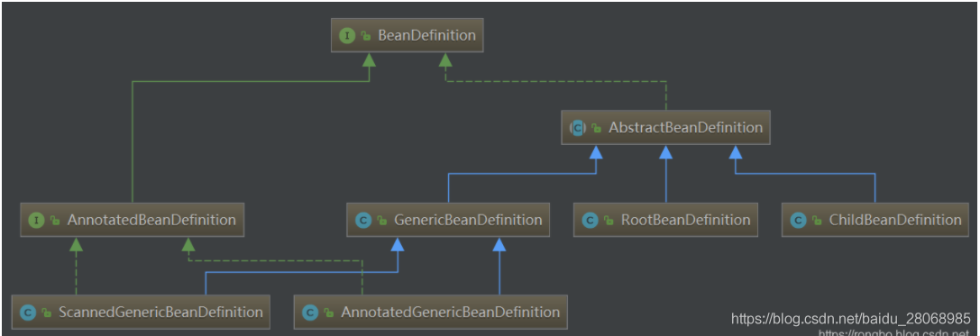Screen dimensions: 980x336
Task: Click the AnnotatedGenericBeanDefinition text label
Action: click(450, 312)
